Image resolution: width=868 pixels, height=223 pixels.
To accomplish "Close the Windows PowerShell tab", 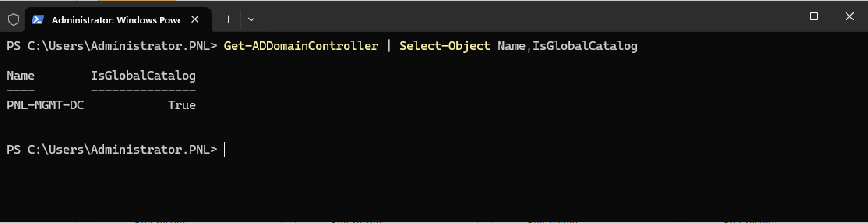I will click(x=195, y=19).
